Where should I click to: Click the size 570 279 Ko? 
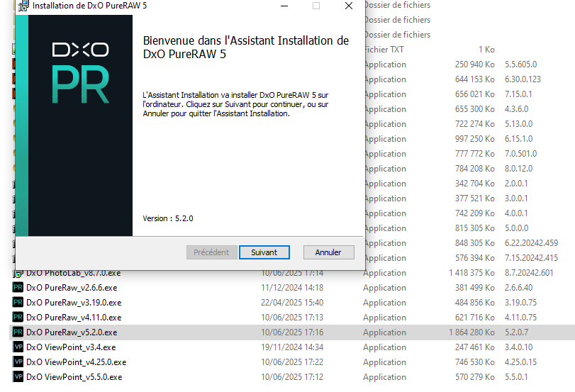click(x=475, y=377)
